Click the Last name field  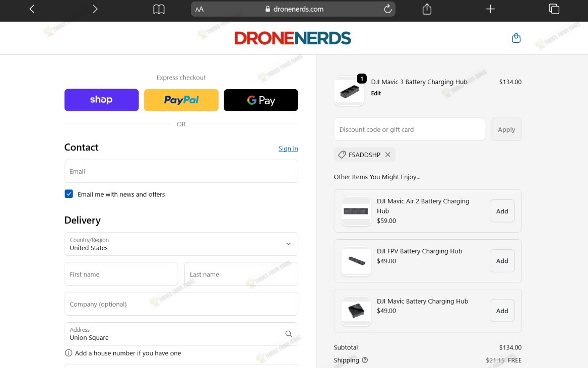click(241, 274)
